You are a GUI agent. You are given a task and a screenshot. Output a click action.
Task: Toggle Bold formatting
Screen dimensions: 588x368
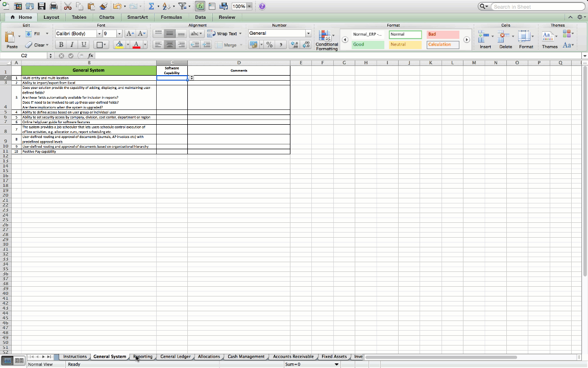point(61,45)
